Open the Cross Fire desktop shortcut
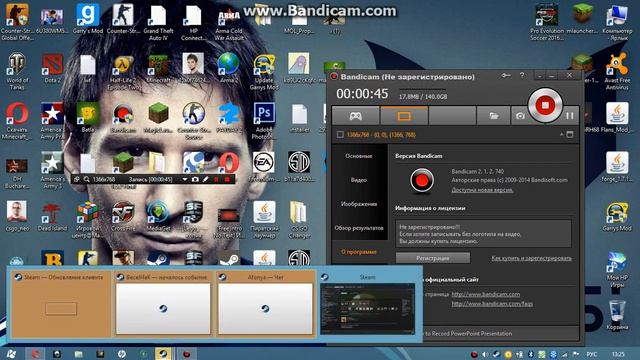This screenshot has height=360, width=640. click(123, 216)
